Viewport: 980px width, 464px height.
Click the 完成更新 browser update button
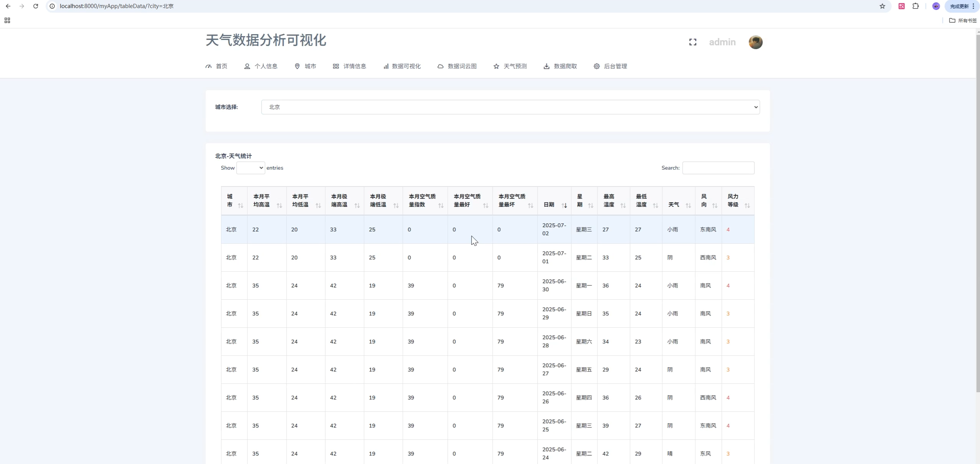pyautogui.click(x=962, y=6)
